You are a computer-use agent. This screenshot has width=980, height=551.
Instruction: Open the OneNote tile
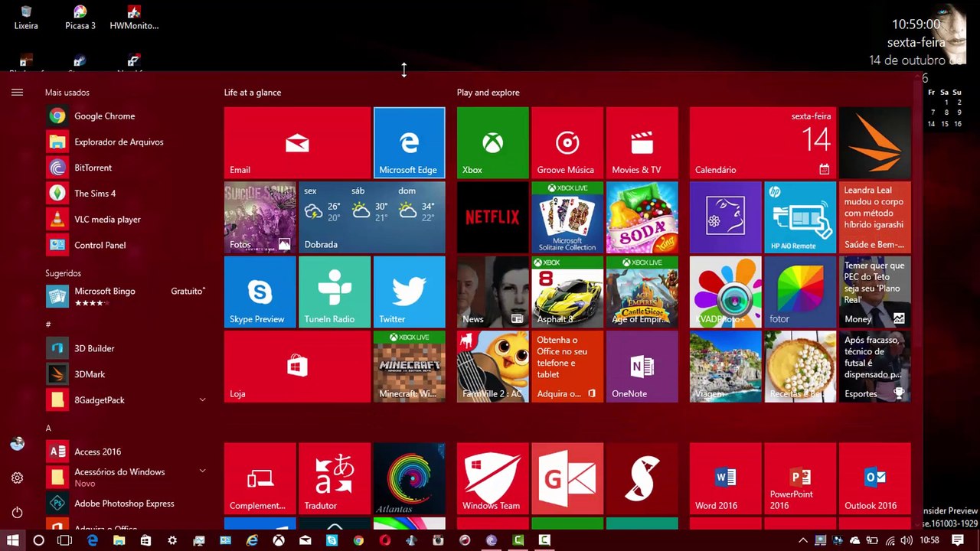[x=642, y=367]
